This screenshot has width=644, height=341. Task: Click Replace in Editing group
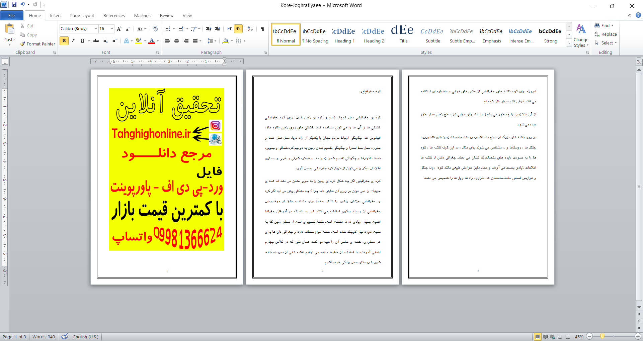pos(606,34)
